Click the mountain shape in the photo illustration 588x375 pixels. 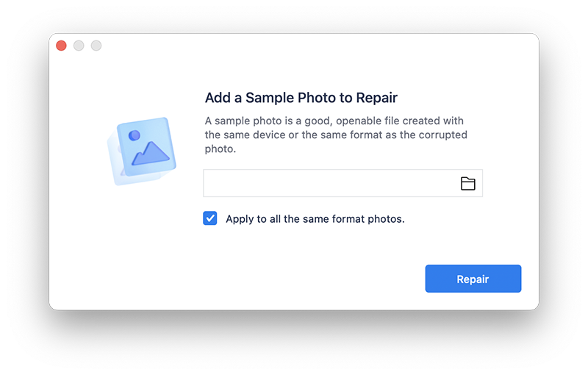[x=150, y=152]
